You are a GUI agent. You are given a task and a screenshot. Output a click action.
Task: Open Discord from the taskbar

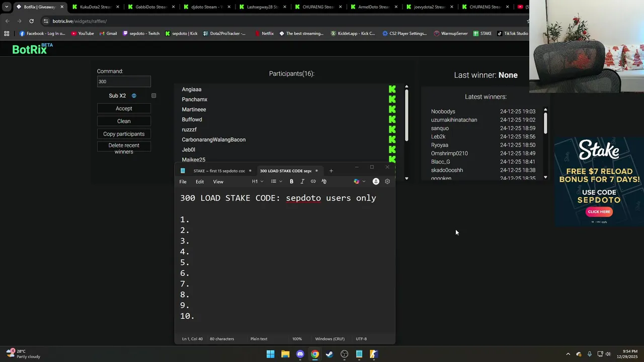coord(300,354)
